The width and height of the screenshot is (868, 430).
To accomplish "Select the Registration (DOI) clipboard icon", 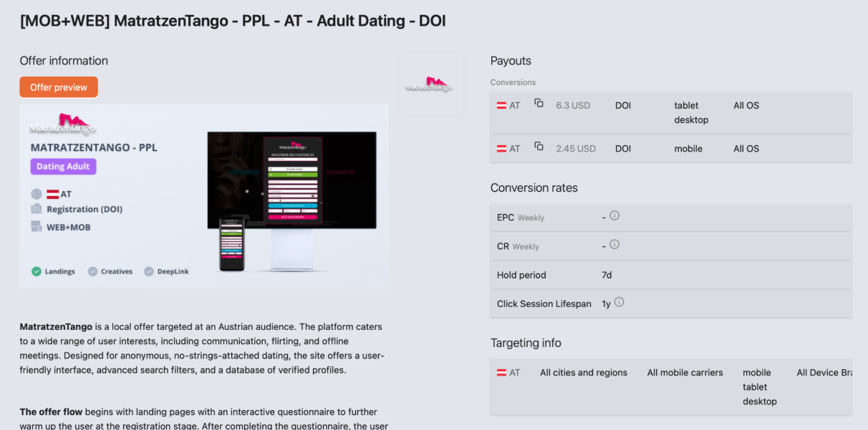I will click(x=37, y=209).
